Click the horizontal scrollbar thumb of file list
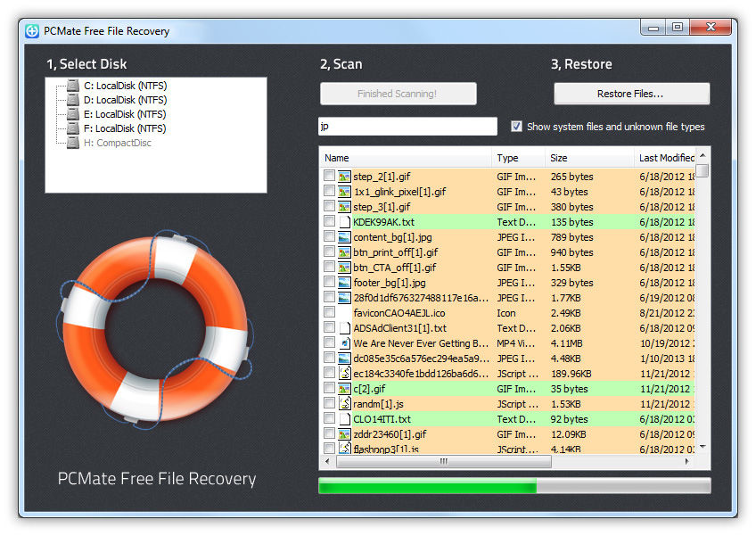The height and width of the screenshot is (536, 756). click(444, 462)
